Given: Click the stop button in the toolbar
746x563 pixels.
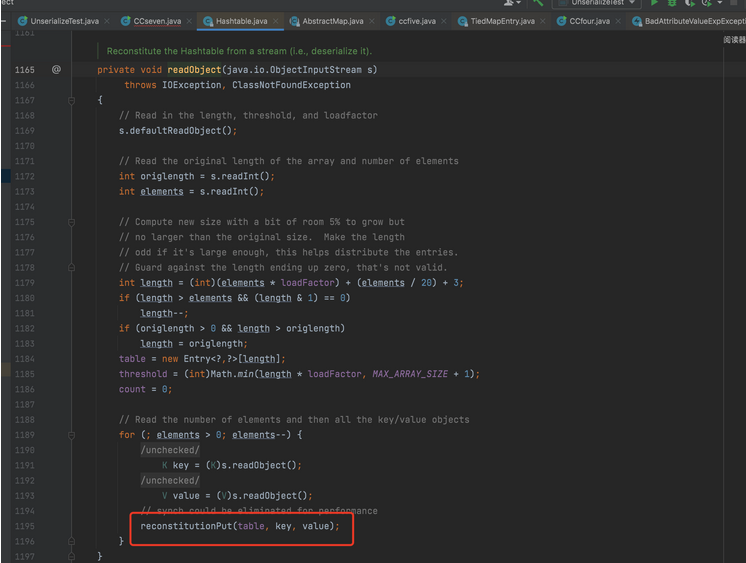Looking at the screenshot, I should 734,2.
